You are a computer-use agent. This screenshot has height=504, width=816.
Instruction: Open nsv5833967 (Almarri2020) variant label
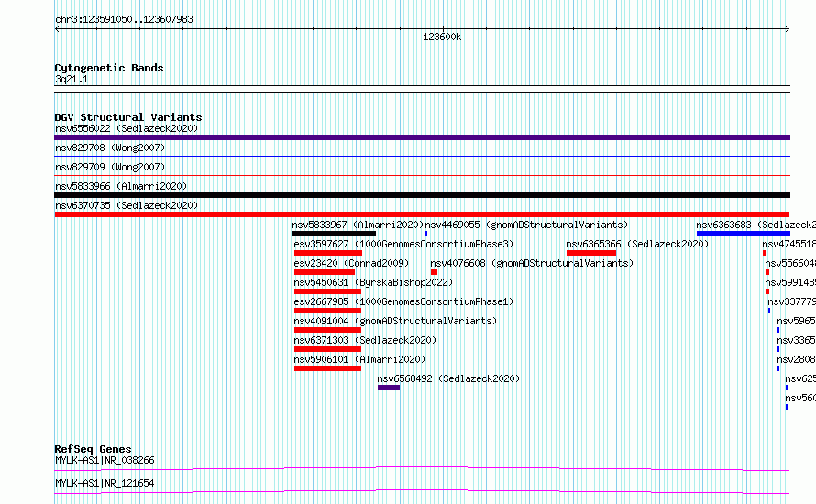358,225
